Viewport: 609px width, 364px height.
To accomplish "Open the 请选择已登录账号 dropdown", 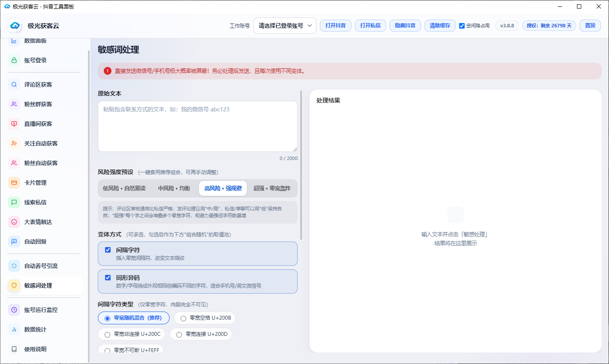I will [285, 26].
